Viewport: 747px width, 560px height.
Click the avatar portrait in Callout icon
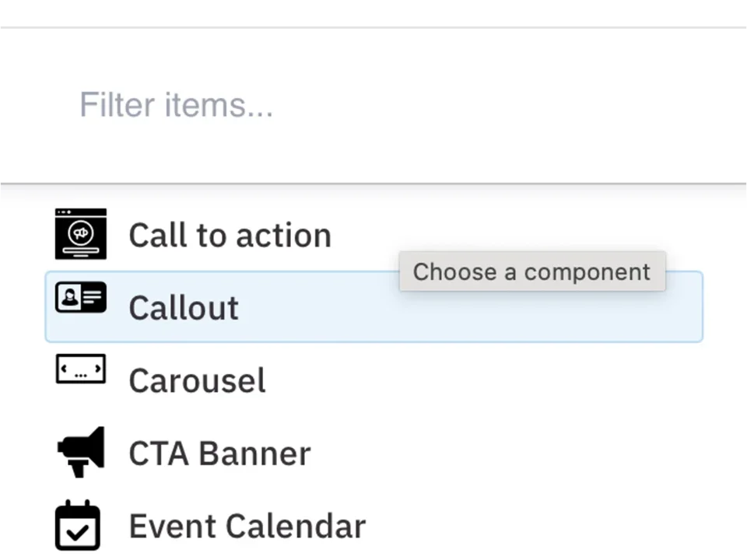(71, 297)
